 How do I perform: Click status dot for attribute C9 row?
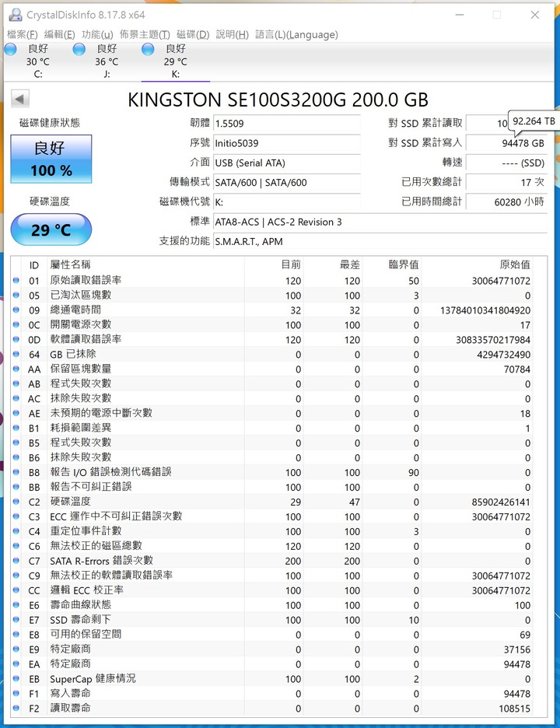click(x=16, y=576)
